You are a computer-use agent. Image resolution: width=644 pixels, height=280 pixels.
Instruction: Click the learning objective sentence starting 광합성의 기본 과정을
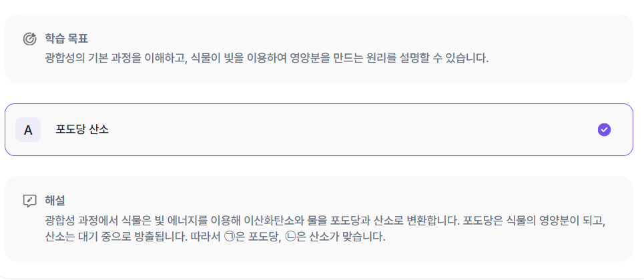click(267, 58)
